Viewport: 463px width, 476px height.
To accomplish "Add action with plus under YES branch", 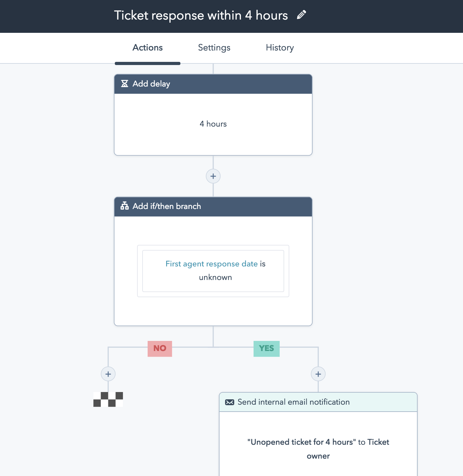I will coord(318,374).
